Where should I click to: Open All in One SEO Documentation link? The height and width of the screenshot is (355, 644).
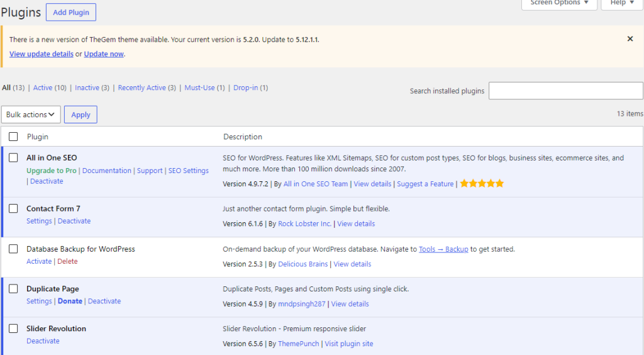[107, 171]
